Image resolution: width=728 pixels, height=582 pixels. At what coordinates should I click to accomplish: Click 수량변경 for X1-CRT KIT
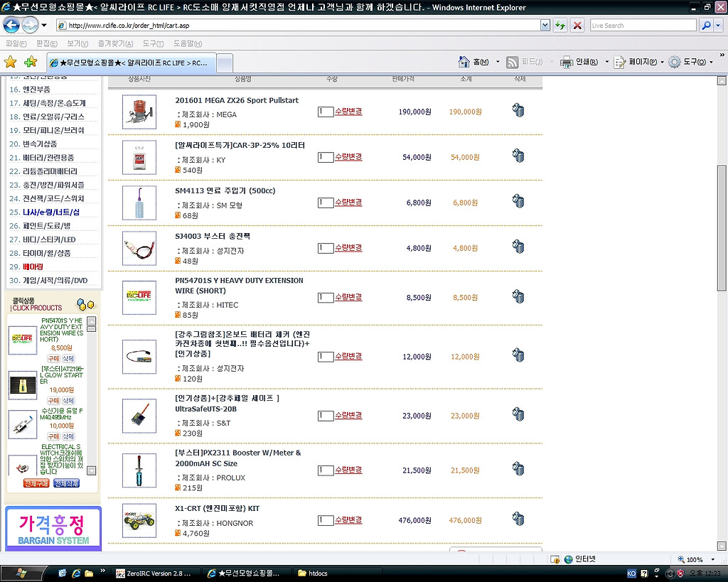click(348, 519)
